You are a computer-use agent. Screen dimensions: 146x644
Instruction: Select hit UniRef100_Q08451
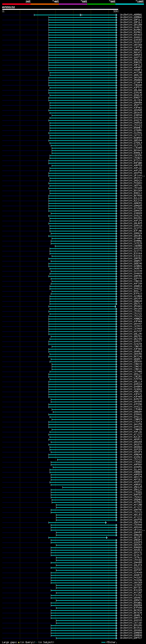(131, 467)
